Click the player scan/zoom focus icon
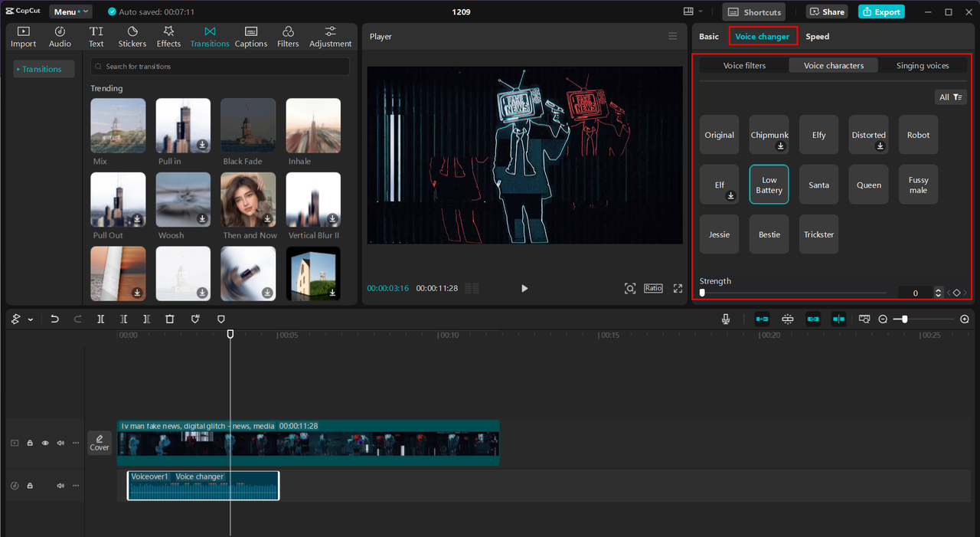This screenshot has width=980, height=537. tap(630, 288)
